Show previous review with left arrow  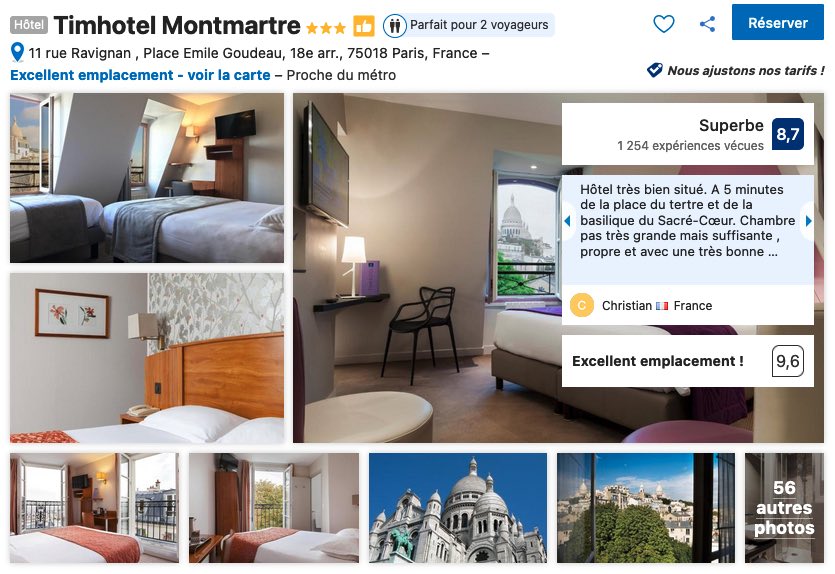(x=567, y=220)
